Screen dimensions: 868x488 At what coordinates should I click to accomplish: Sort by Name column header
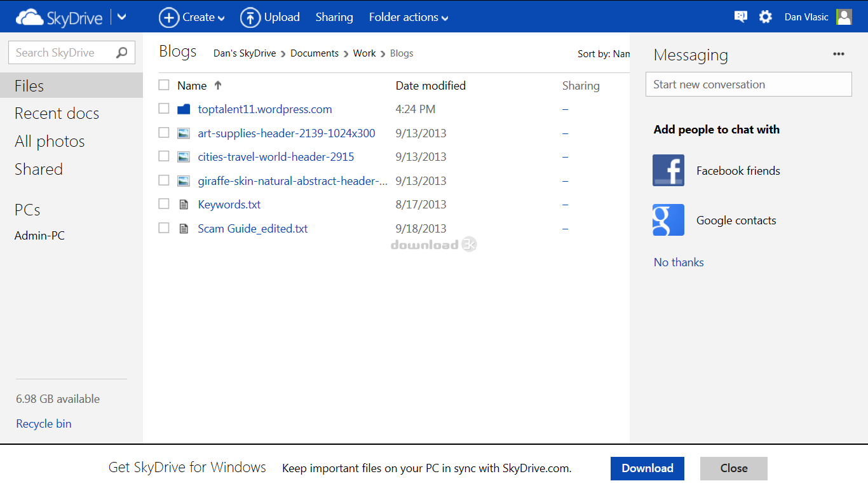(192, 86)
